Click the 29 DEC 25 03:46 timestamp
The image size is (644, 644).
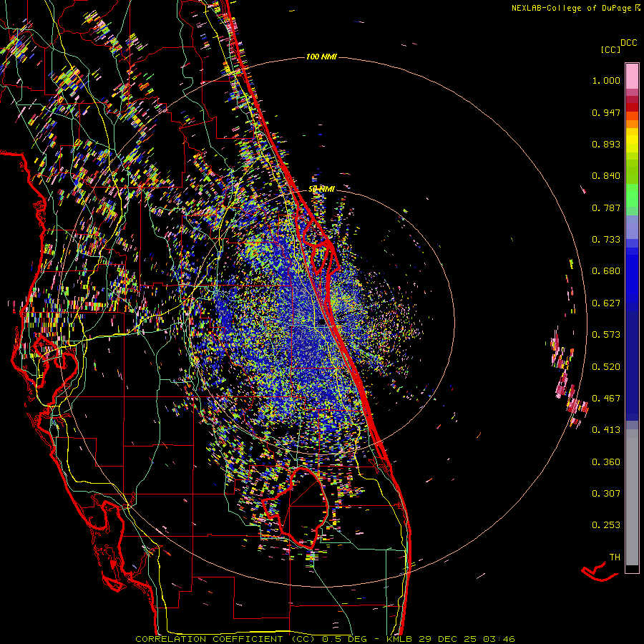click(467, 639)
